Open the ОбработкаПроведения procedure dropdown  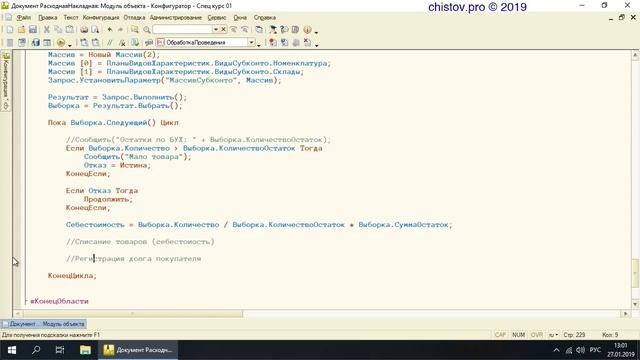coord(251,42)
